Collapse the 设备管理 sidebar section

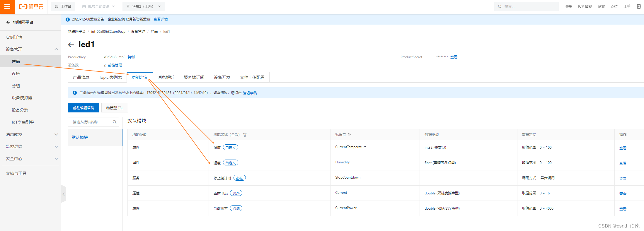[56, 49]
